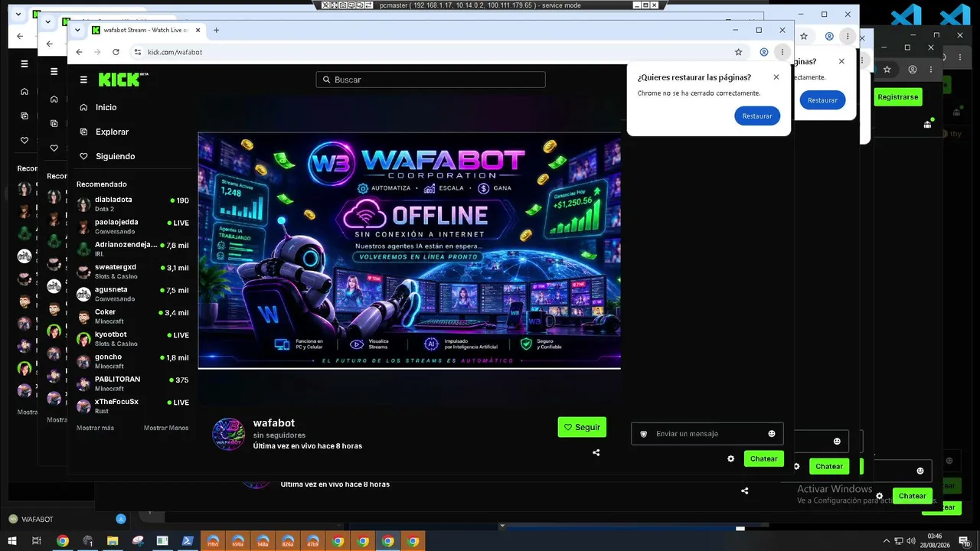Select the wafabot Stream - Watch Live tab

pos(147,30)
